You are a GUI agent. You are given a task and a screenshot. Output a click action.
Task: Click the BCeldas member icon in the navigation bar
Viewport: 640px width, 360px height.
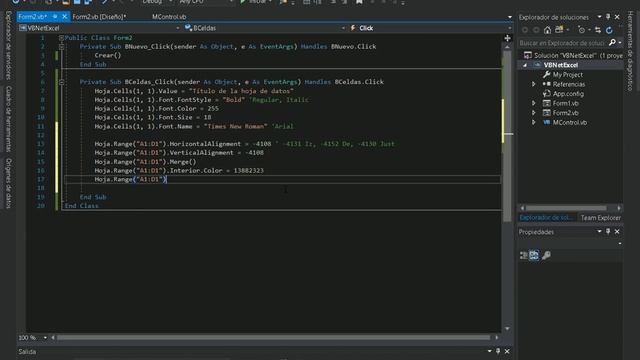188,28
